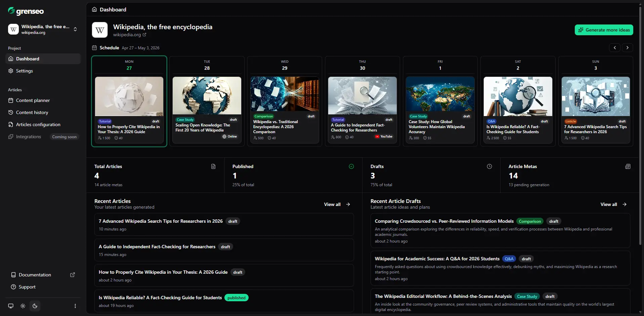The width and height of the screenshot is (644, 316).
Task: Go to Content planner
Action: [43, 100]
